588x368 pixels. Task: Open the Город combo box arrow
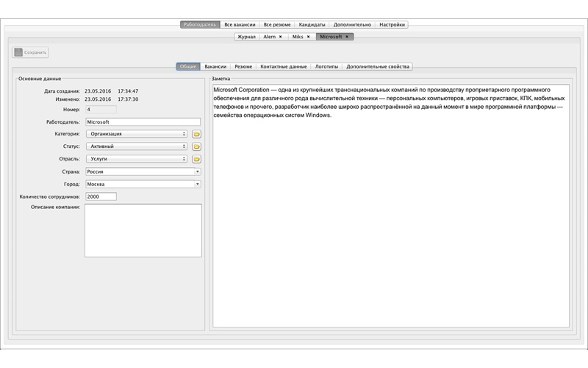pyautogui.click(x=197, y=185)
